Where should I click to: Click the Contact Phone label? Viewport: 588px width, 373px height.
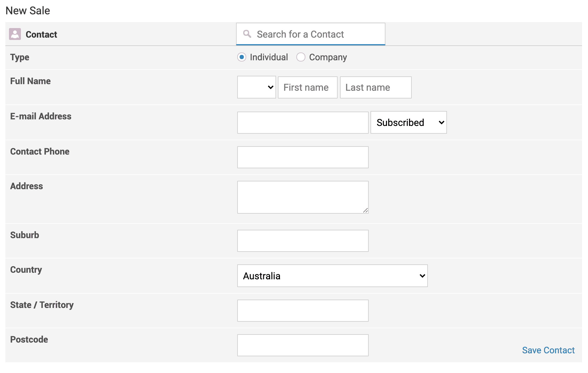click(x=40, y=152)
